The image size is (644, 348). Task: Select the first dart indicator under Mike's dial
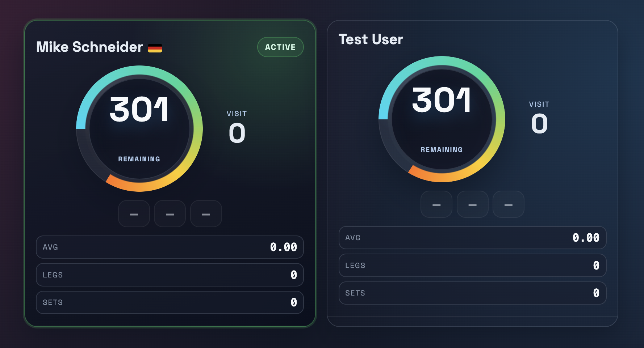[x=134, y=213]
